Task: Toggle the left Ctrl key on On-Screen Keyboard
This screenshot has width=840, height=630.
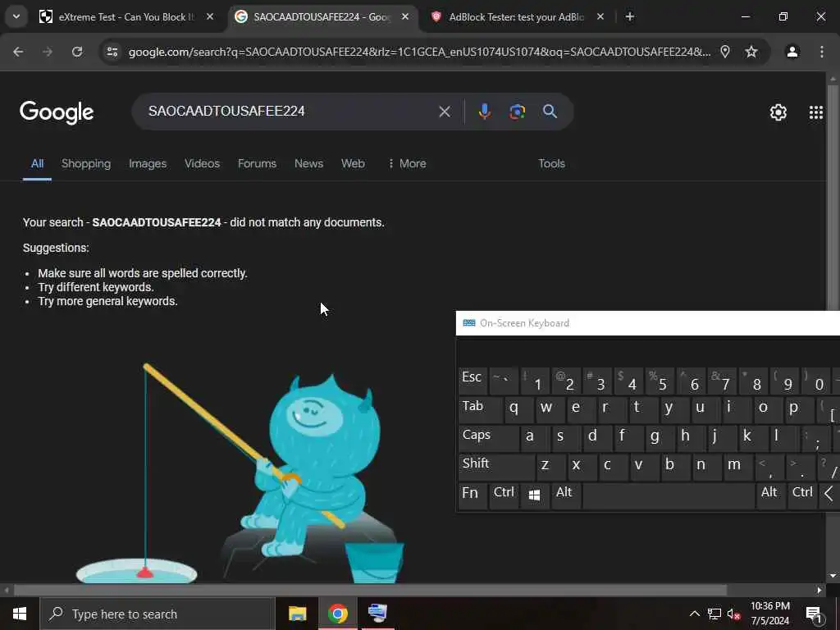Action: [504, 496]
